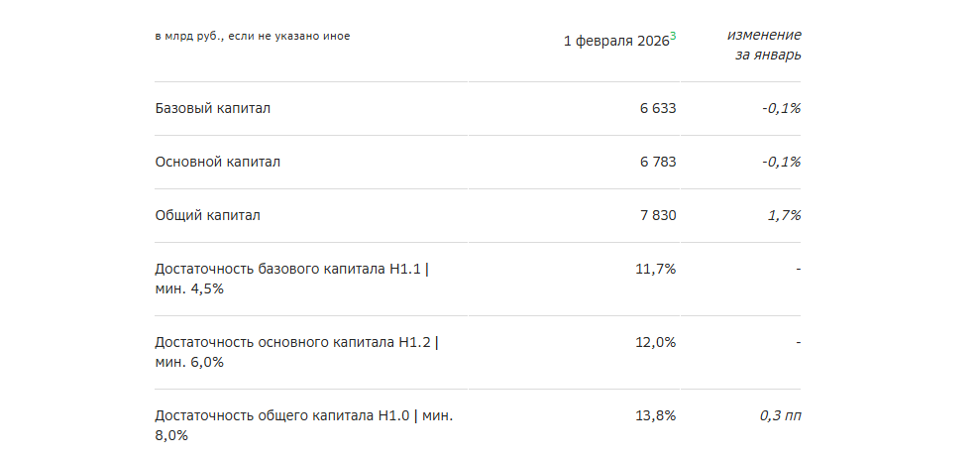Screen dimensions: 980x458
Task: Select the Н1.2 core capital adequacy label
Action: pos(297,352)
